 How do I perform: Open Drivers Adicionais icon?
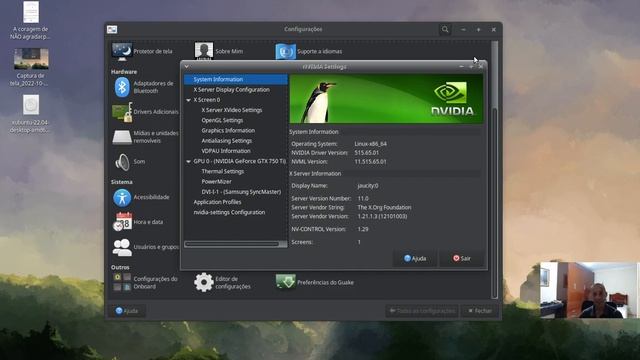122,112
